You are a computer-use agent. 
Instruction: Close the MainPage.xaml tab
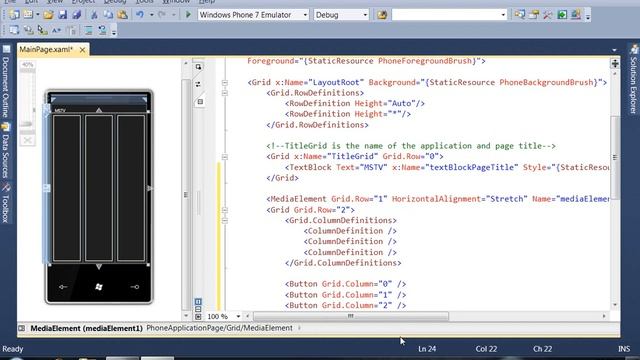point(82,50)
